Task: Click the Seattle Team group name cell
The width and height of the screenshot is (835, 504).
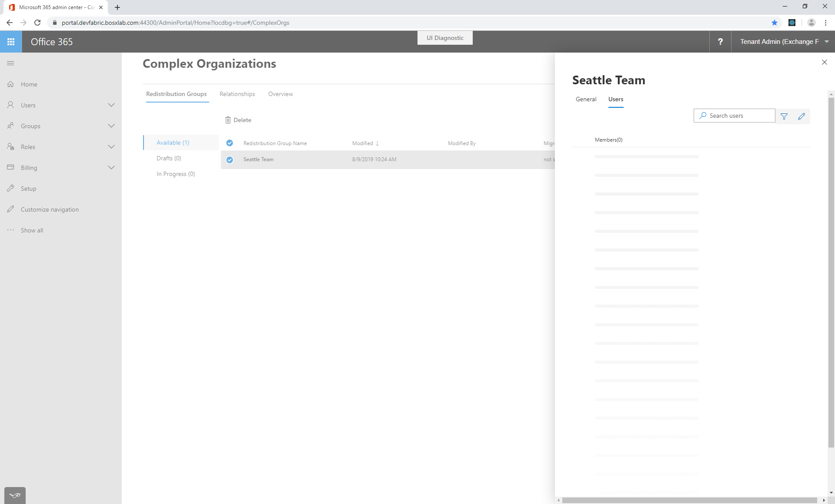Action: pos(258,159)
